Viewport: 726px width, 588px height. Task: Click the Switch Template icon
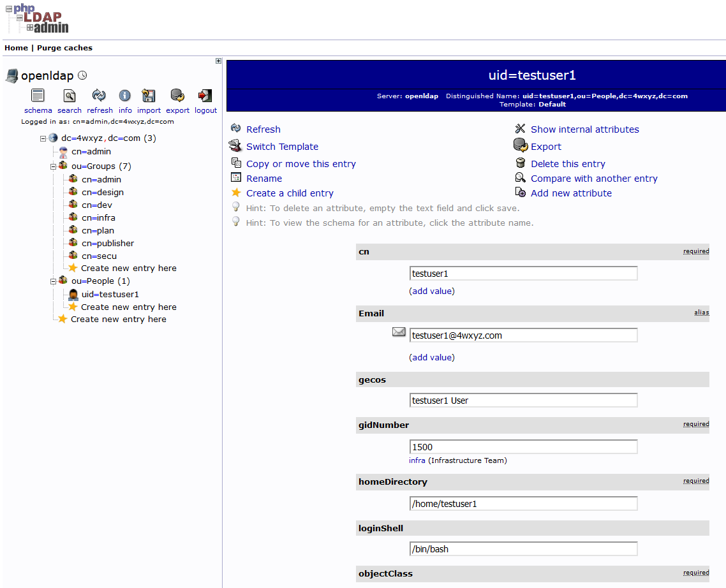pos(235,145)
